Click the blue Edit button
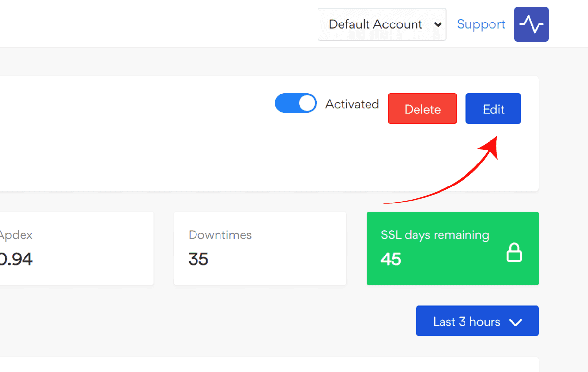The height and width of the screenshot is (372, 588). pyautogui.click(x=493, y=109)
